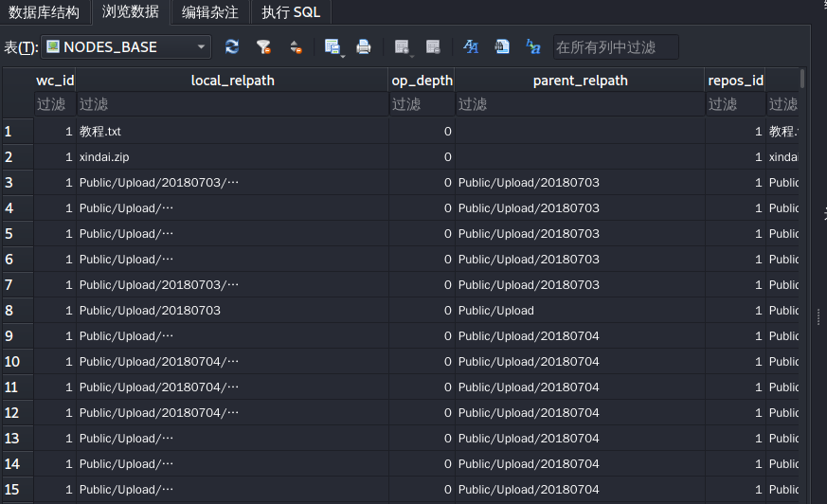Open the find and replace tool
This screenshot has height=504, width=827.
pyautogui.click(x=532, y=47)
